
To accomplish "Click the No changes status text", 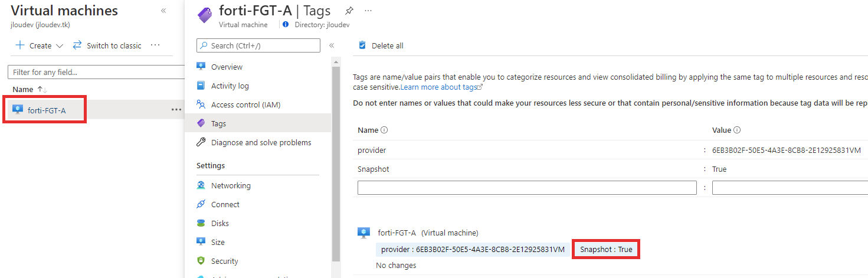I will point(396,266).
